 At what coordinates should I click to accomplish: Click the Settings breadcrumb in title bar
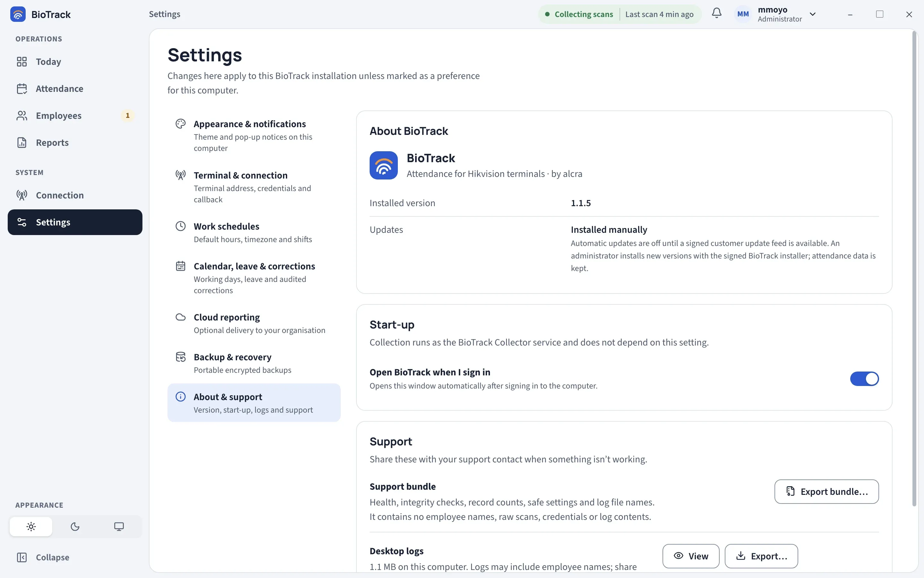(165, 14)
